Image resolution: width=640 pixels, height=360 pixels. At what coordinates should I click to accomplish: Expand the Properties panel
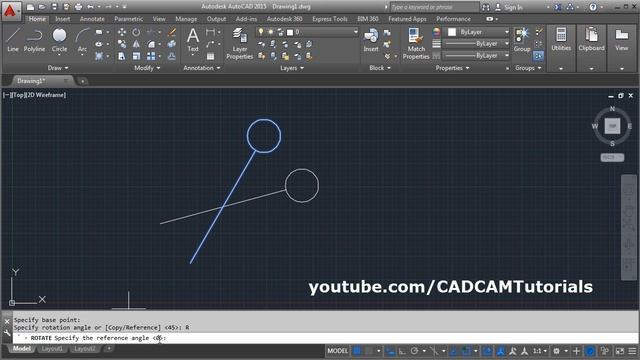coord(452,68)
